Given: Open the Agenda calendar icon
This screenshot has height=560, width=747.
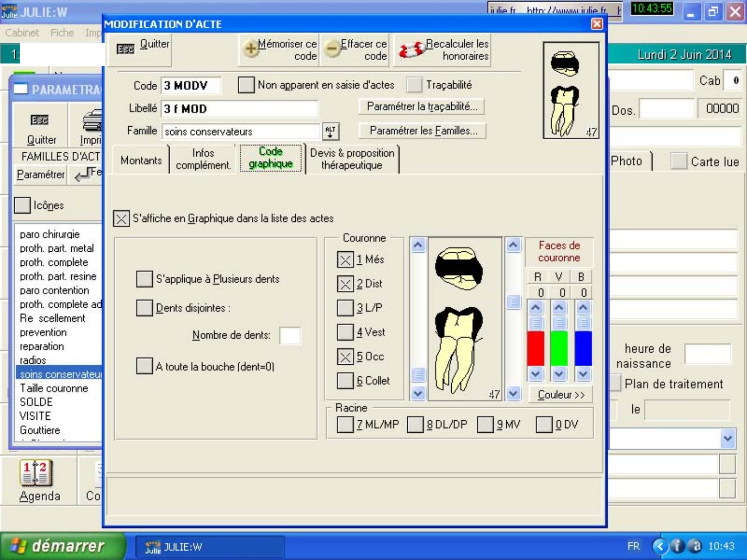Looking at the screenshot, I should [x=37, y=474].
